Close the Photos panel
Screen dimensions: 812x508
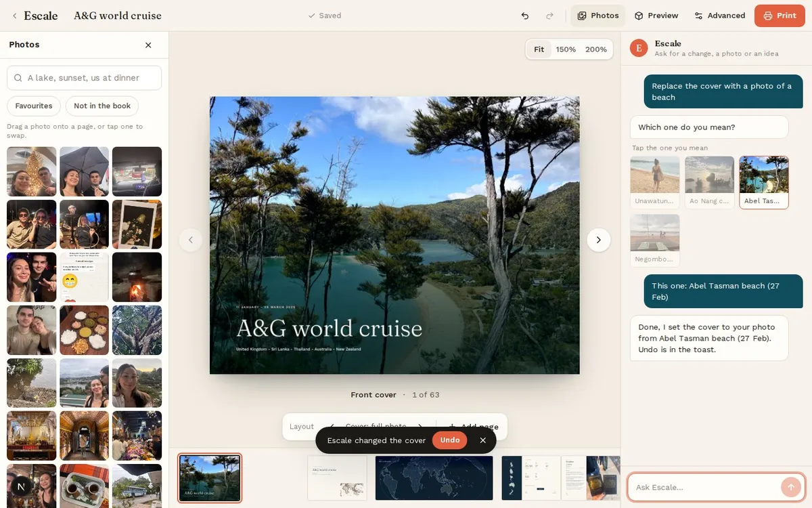[148, 45]
